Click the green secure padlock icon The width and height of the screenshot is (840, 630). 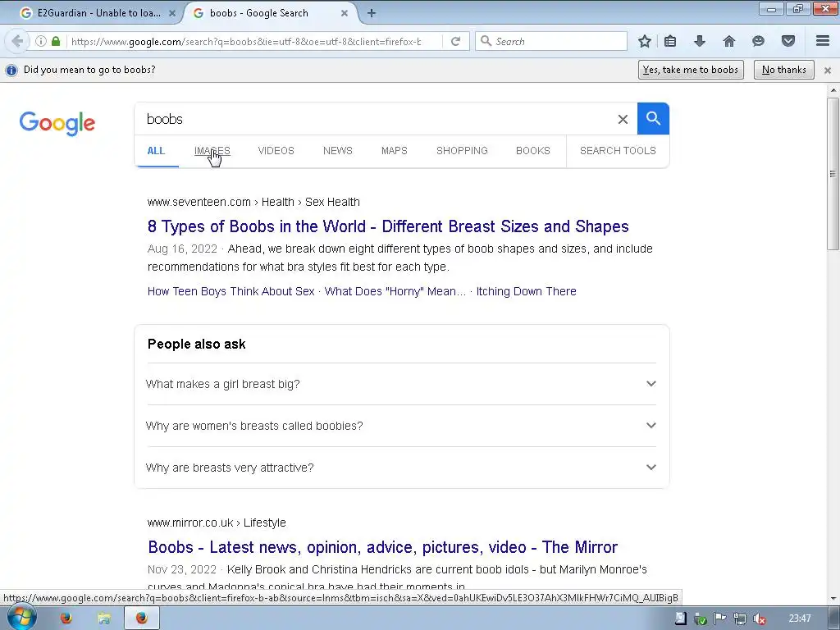click(56, 41)
